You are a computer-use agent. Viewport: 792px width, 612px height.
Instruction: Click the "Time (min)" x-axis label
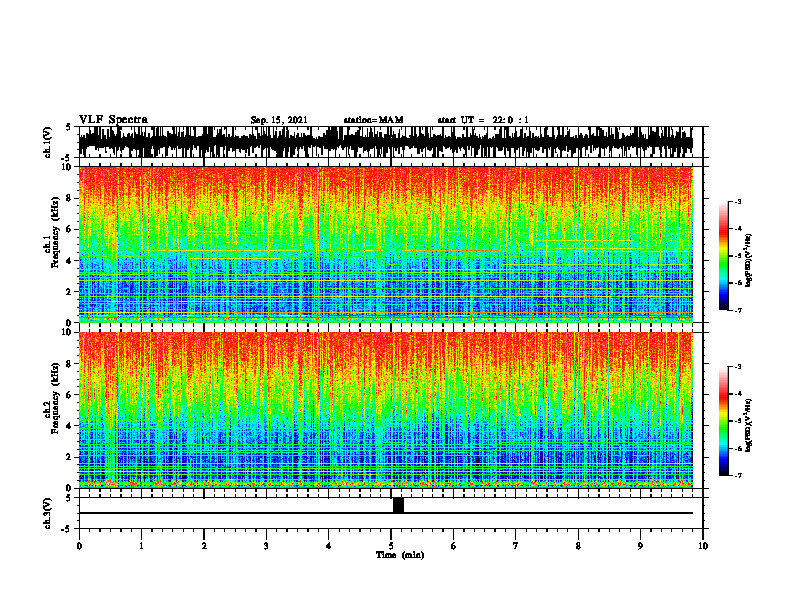tap(400, 555)
